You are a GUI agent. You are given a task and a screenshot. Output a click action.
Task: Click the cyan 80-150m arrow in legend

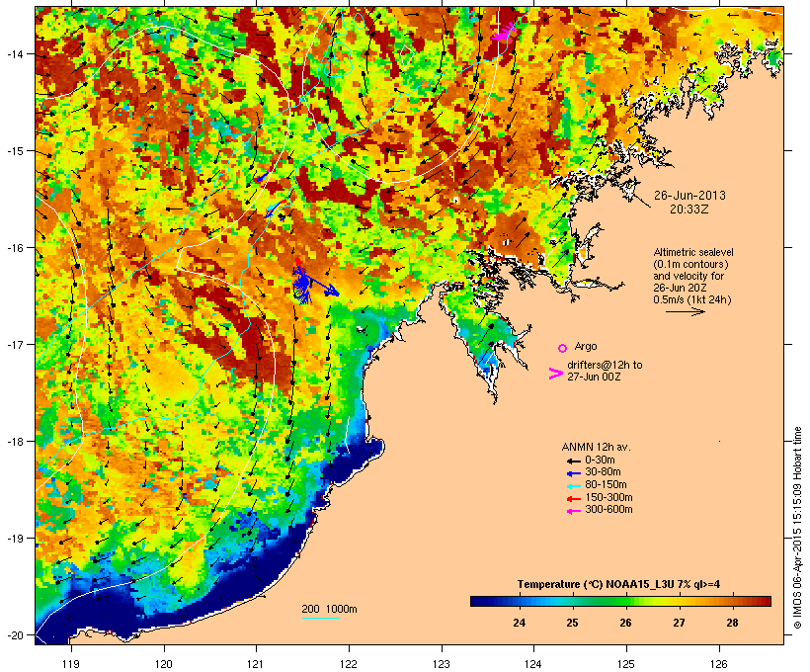[x=573, y=486]
